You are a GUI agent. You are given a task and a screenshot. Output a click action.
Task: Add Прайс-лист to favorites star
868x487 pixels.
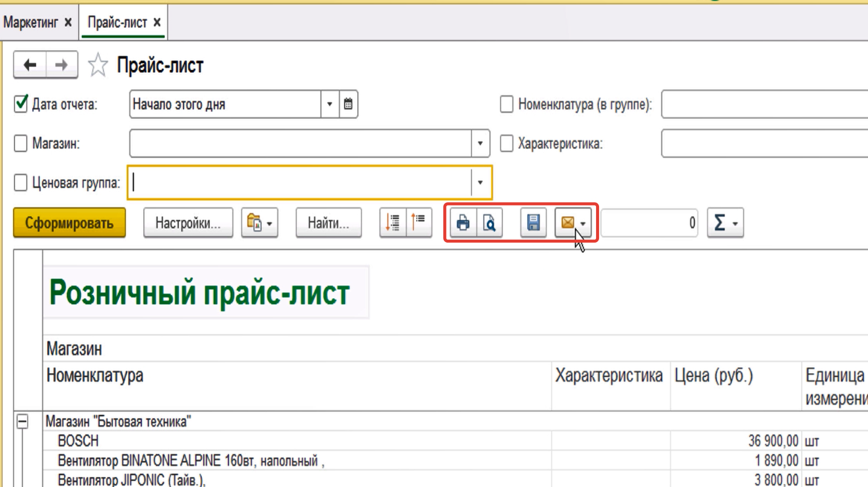click(98, 65)
